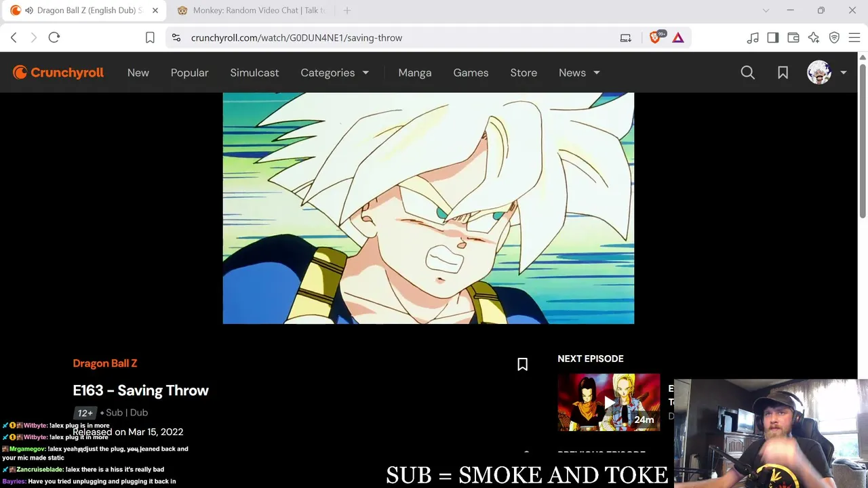Select the Dragon Ball Z browser tab
The width and height of the screenshot is (868, 488).
(x=84, y=11)
